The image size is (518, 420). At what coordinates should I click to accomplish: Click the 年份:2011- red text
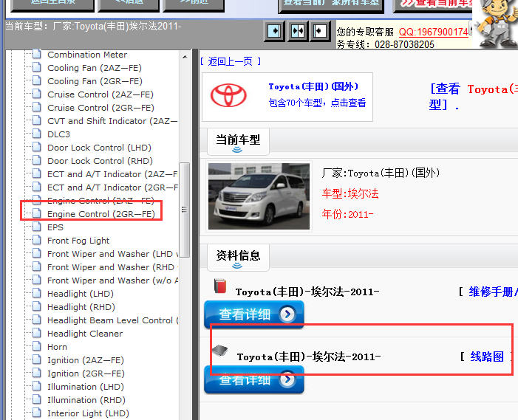click(347, 215)
